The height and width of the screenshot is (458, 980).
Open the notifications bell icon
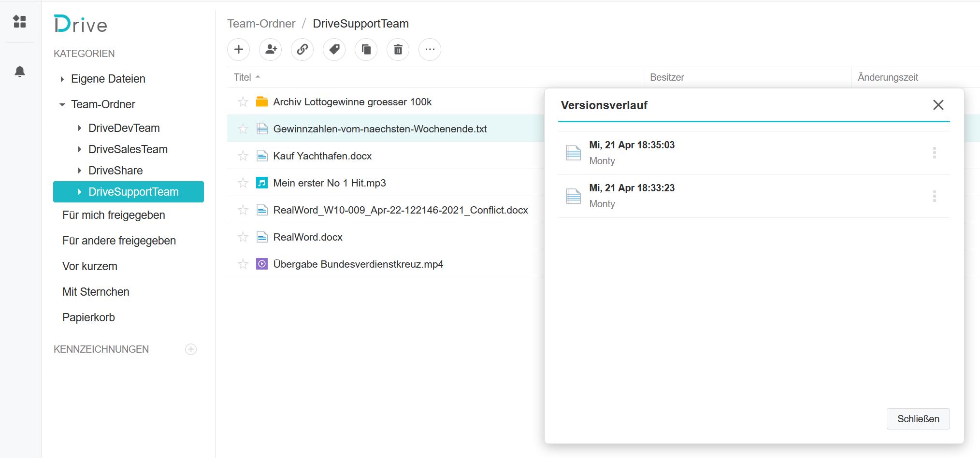[20, 72]
